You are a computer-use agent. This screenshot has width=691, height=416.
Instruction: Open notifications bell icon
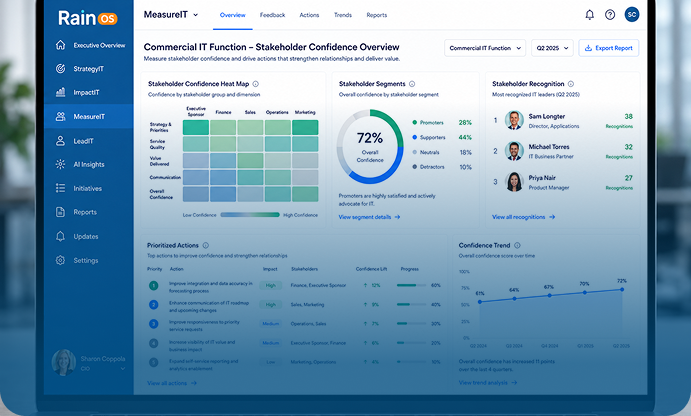pos(589,15)
